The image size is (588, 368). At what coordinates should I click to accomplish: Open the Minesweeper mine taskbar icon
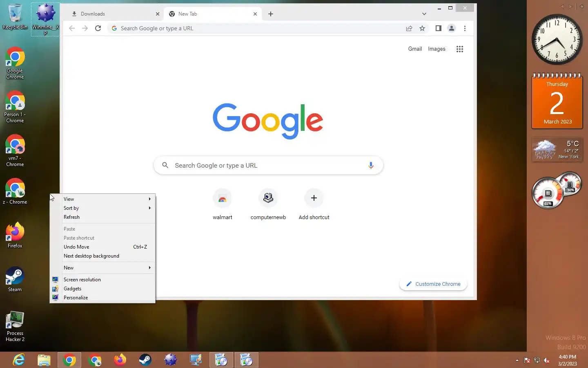(171, 360)
